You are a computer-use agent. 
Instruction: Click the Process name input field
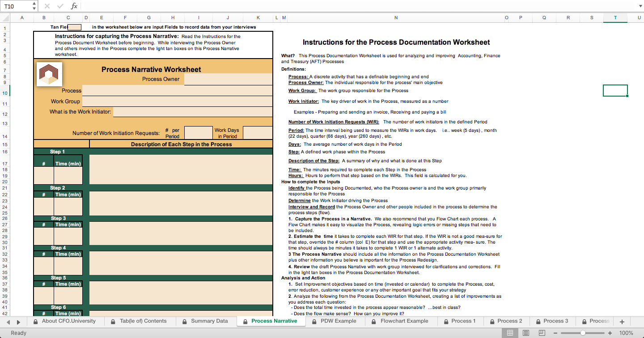click(177, 90)
